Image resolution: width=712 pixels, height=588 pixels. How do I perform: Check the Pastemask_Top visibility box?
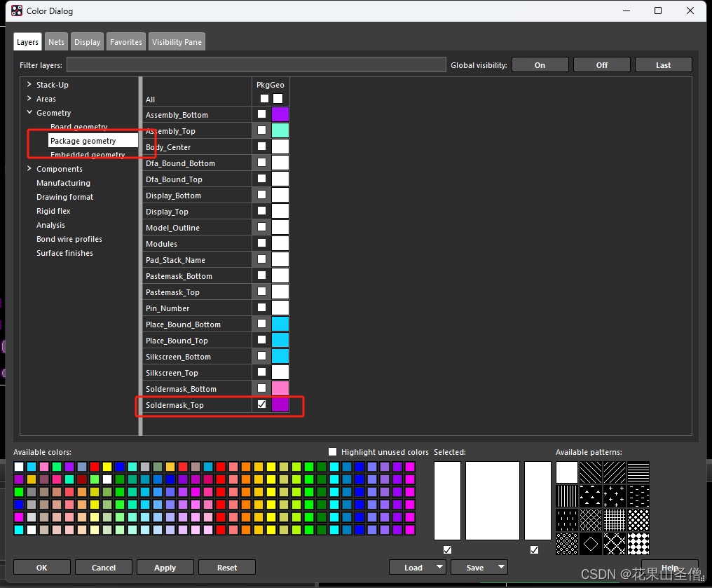tap(261, 291)
